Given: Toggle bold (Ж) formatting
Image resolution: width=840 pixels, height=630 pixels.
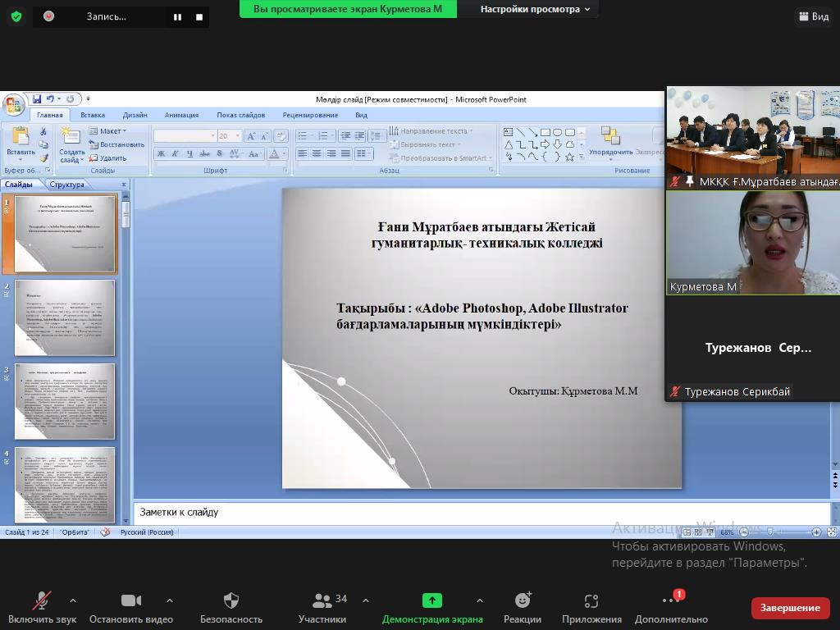Looking at the screenshot, I should [x=161, y=154].
